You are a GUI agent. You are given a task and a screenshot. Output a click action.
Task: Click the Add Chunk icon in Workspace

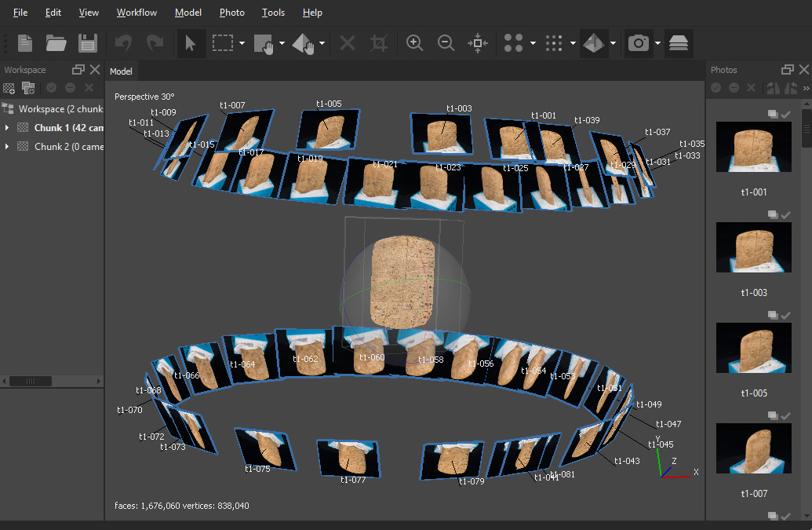(x=9, y=88)
